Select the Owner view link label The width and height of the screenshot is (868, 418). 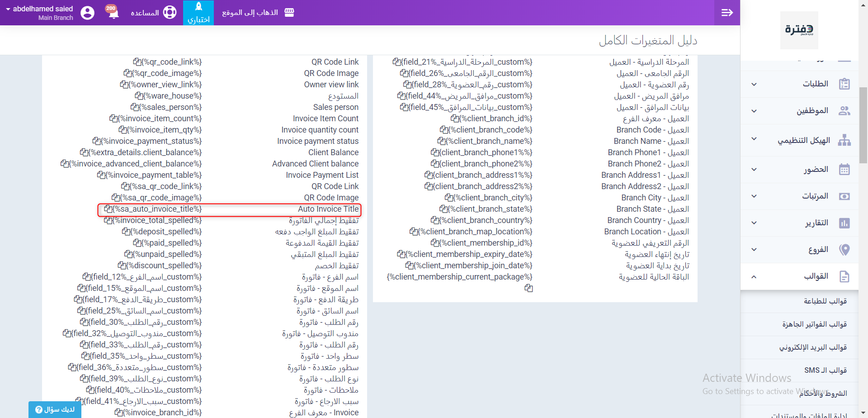click(331, 85)
